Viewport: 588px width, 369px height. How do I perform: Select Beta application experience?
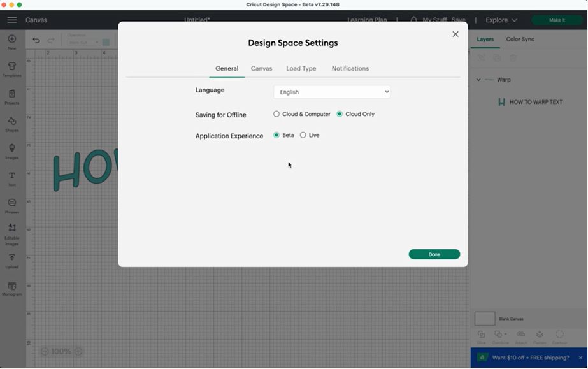point(276,135)
